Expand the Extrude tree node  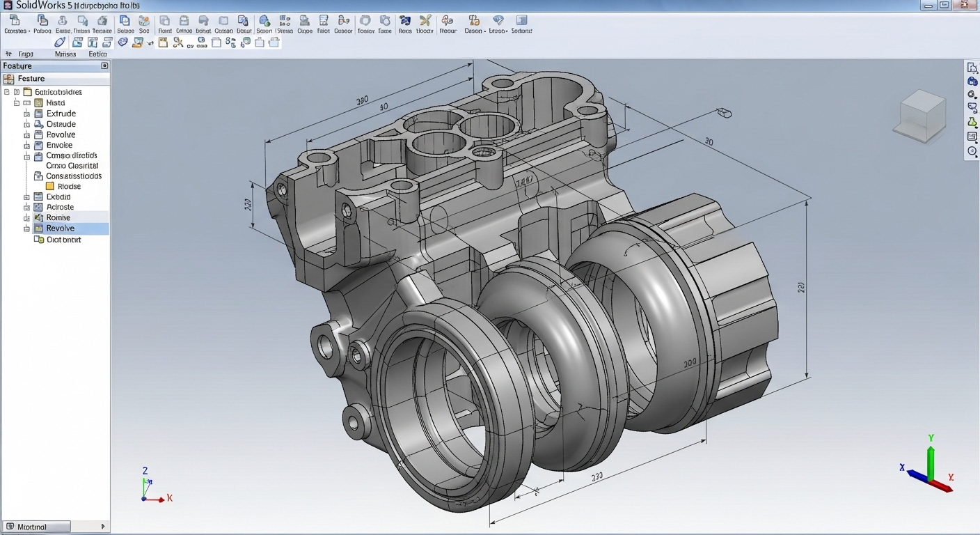click(x=27, y=114)
